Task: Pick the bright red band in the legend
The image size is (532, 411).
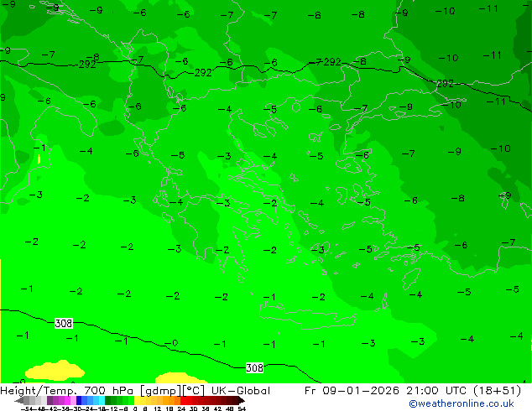Action: click(x=184, y=400)
